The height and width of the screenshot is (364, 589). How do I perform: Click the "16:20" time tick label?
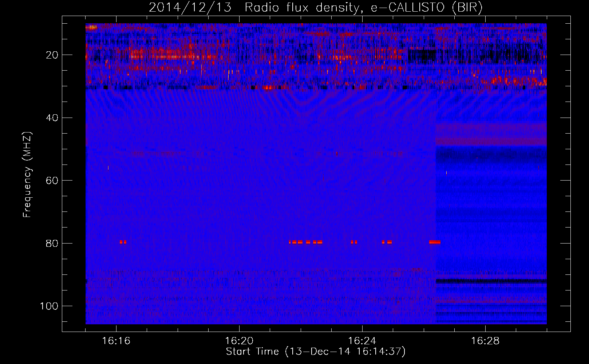[239, 341]
